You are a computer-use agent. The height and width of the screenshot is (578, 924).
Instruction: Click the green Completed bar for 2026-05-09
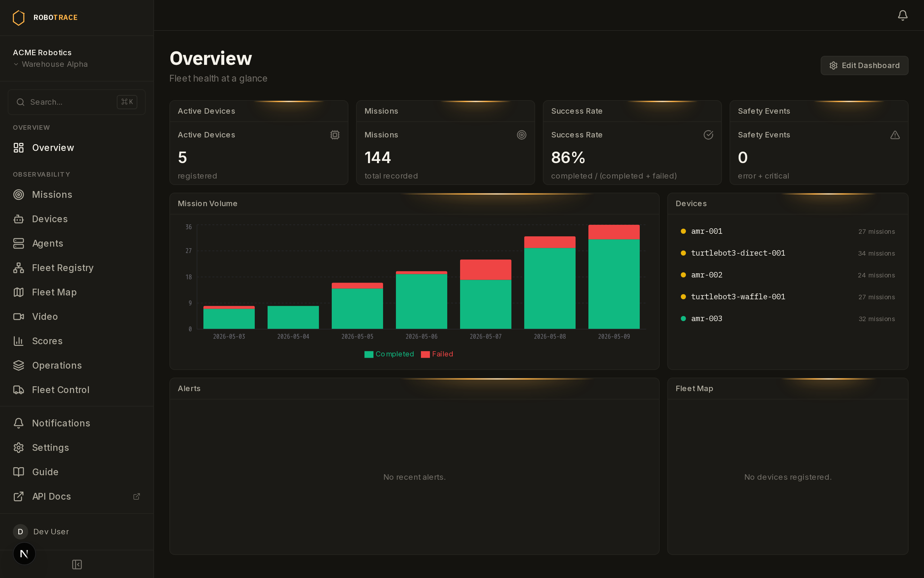pos(613,284)
